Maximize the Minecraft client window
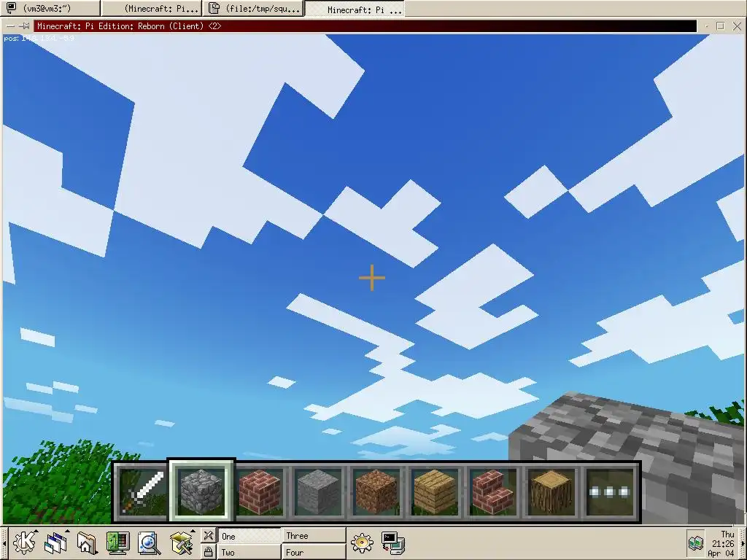This screenshot has width=747, height=560. click(720, 26)
